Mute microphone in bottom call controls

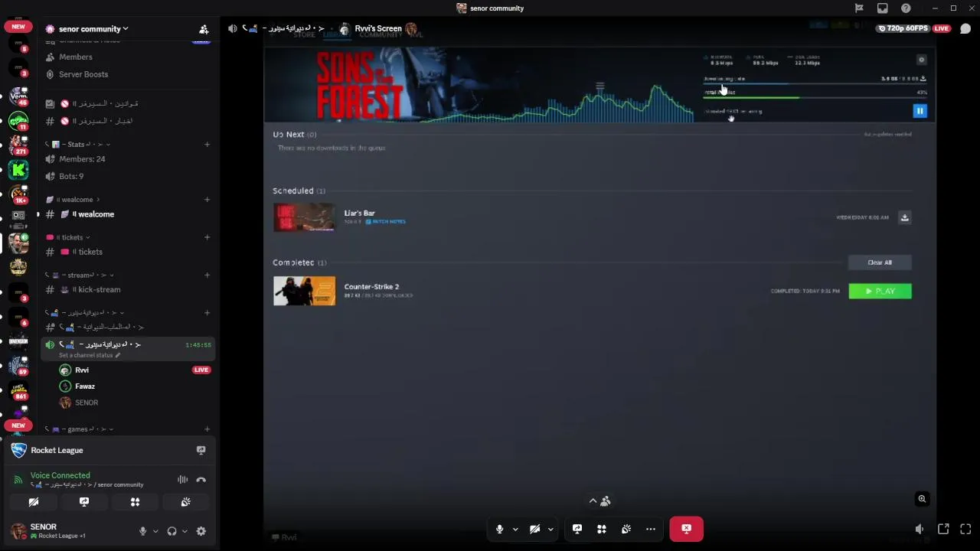click(499, 529)
